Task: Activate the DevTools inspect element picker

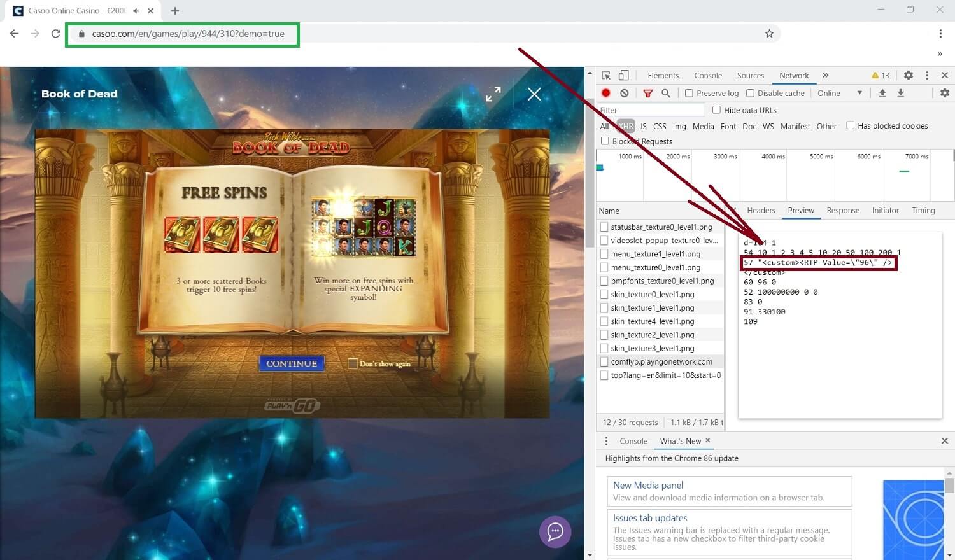Action: coord(606,75)
